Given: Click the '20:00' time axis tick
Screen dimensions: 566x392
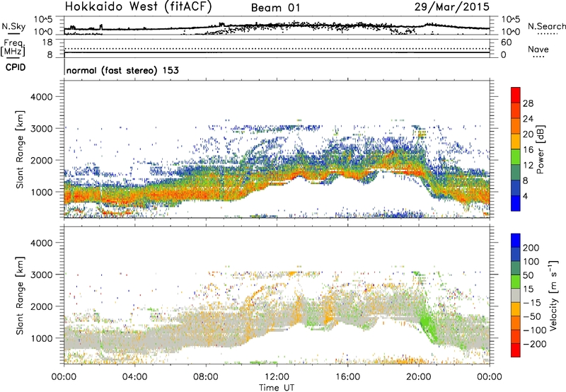Looking at the screenshot, I should click(419, 377).
